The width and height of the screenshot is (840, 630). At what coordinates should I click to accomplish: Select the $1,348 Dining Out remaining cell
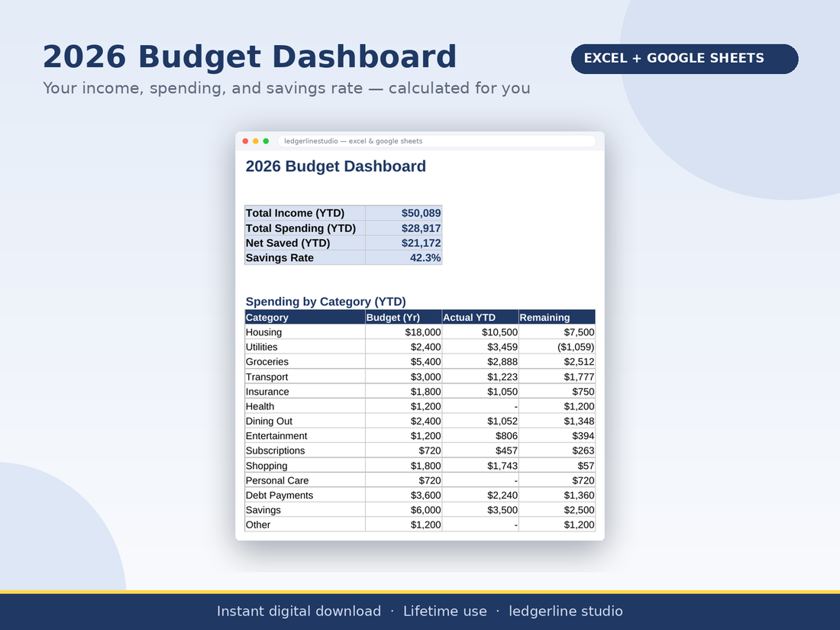557,421
